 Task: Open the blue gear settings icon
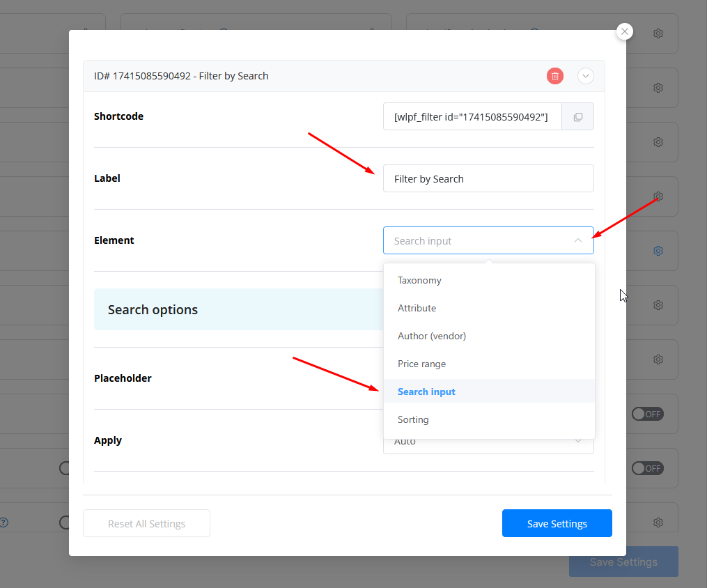[x=658, y=251]
